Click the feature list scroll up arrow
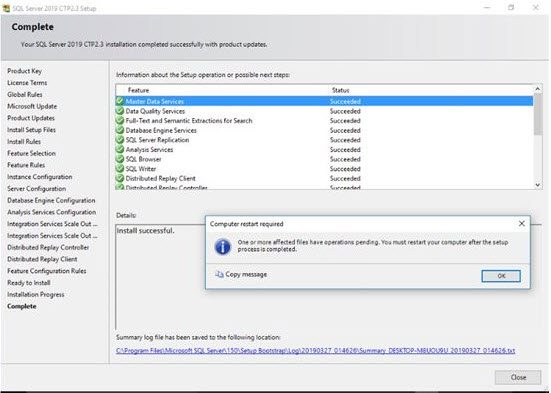This screenshot has width=551, height=393. click(x=537, y=89)
